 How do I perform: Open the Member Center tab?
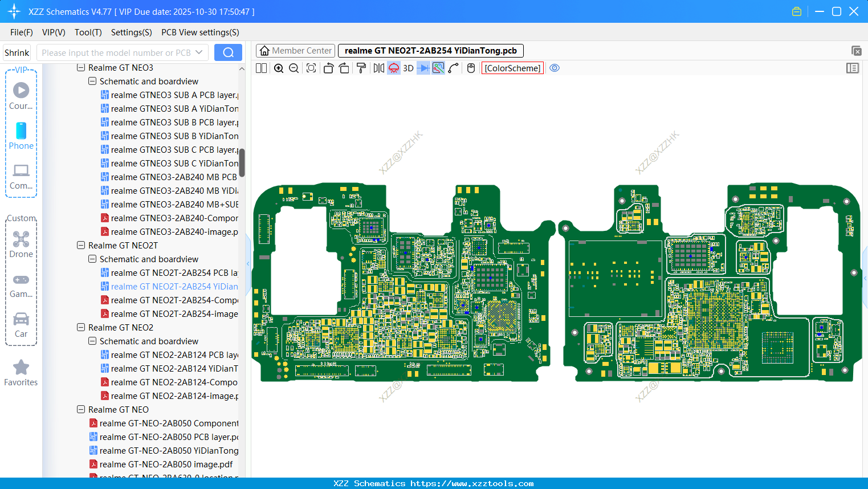(x=295, y=51)
